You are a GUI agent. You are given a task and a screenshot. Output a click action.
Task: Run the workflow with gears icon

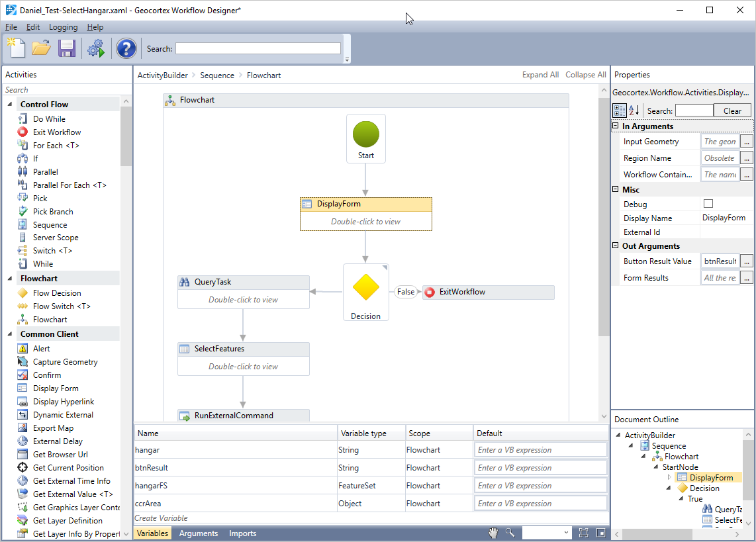tap(96, 48)
